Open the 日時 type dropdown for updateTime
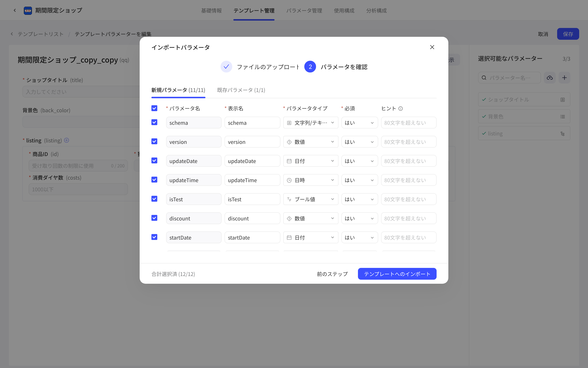 (311, 180)
